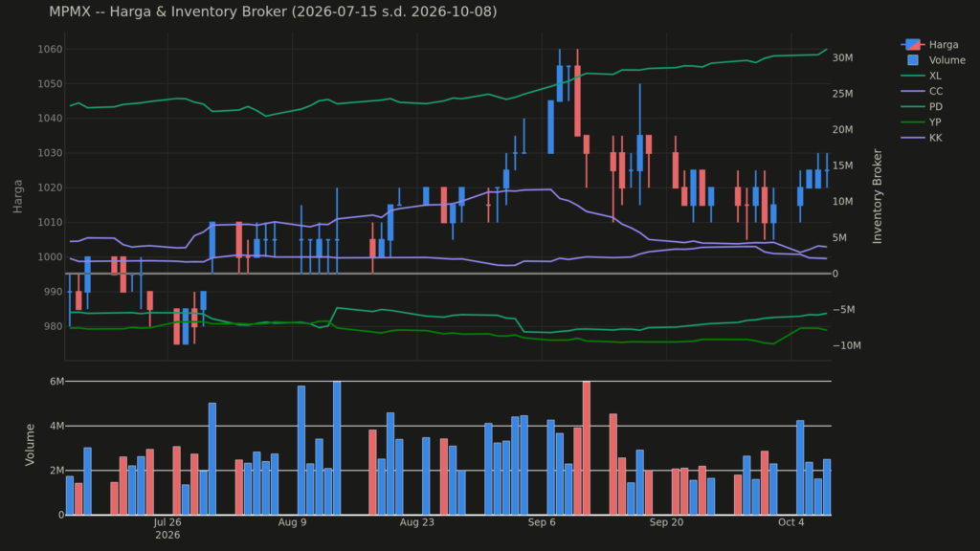Click the 25M inventory tick label
The image size is (980, 551).
[x=842, y=94]
